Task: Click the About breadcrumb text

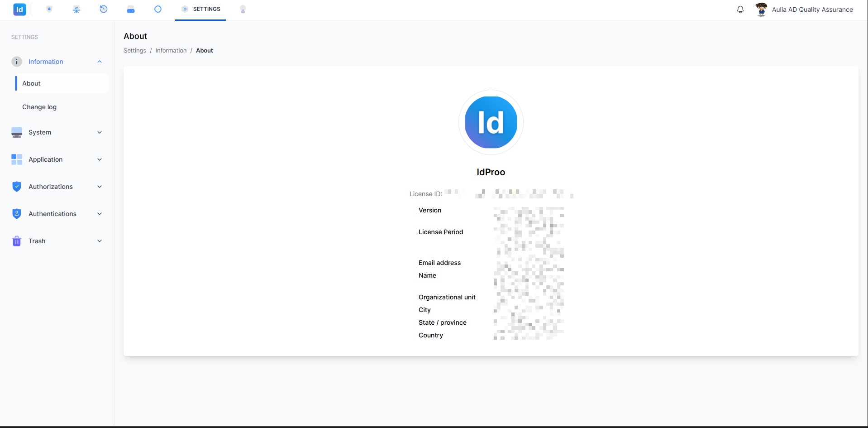Action: tap(205, 51)
